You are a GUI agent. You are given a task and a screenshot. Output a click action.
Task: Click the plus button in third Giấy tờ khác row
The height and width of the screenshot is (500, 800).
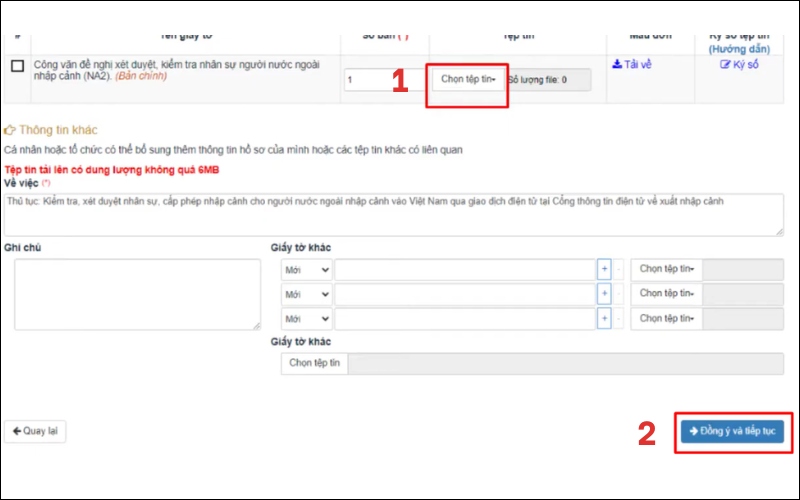[603, 320]
